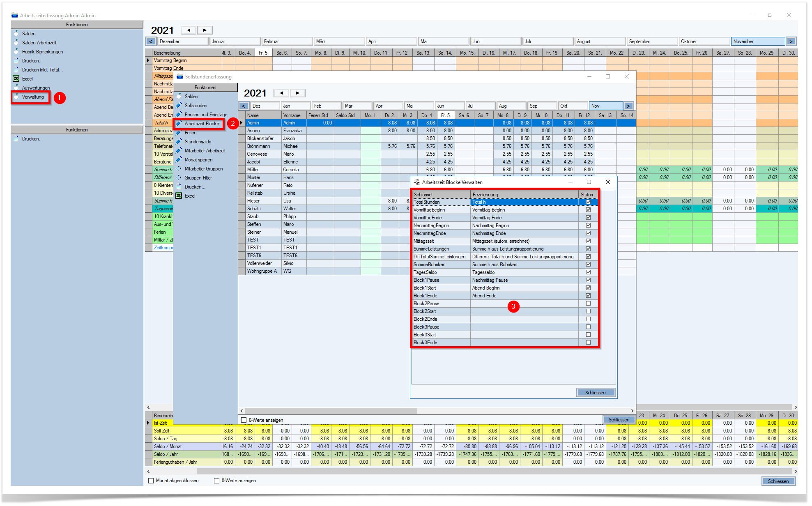Open Rubrik-Bemerkungen function
The width and height of the screenshot is (812, 506).
point(42,52)
